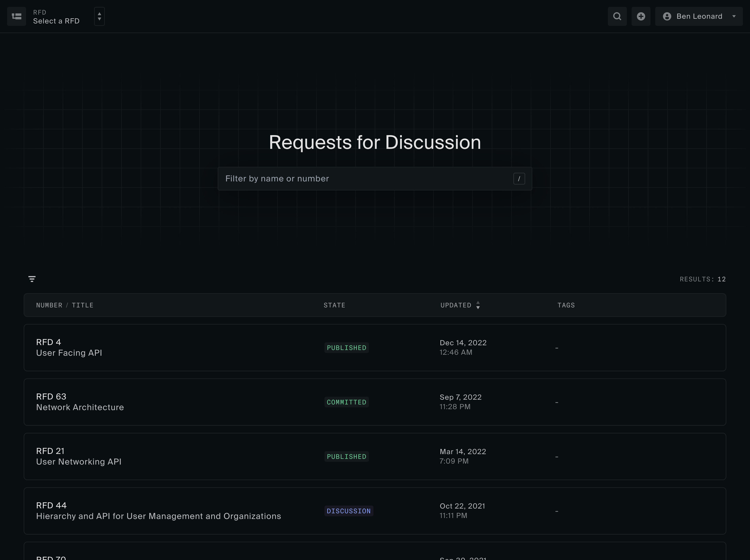750x560 pixels.
Task: Click the up arrow of the RFD selector stepper
Action: (99, 14)
